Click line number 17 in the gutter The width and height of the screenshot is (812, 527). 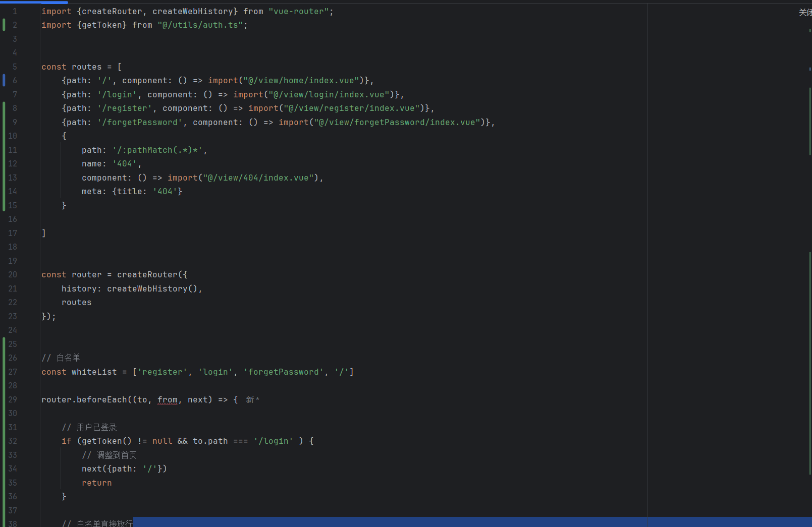[13, 233]
